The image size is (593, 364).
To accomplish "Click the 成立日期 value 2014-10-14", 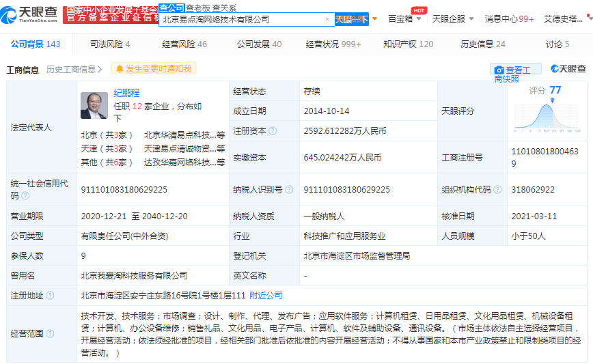I will point(327,111).
